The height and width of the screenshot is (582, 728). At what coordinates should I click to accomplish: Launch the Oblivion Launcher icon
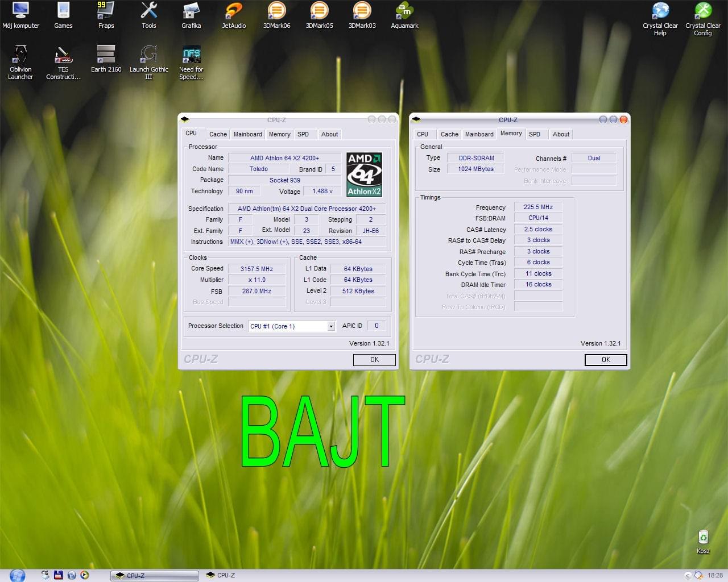point(20,63)
